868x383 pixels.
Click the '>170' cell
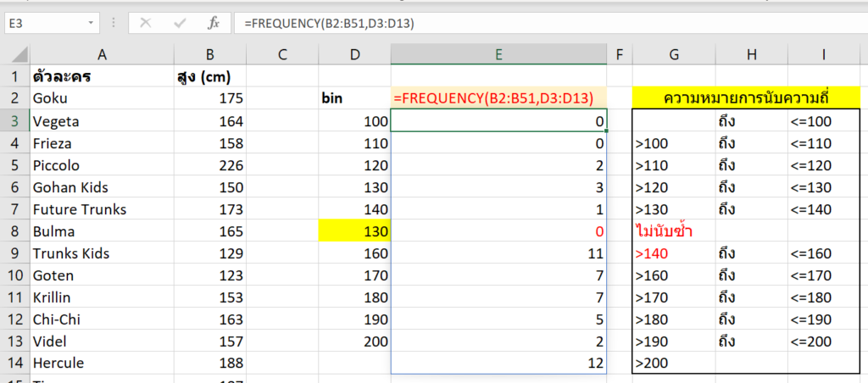click(x=674, y=297)
